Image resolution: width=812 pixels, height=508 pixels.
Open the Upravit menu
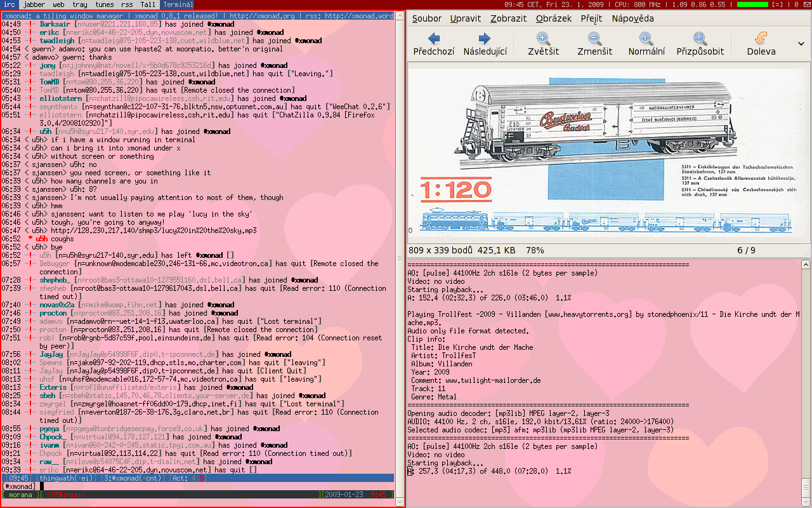click(466, 18)
